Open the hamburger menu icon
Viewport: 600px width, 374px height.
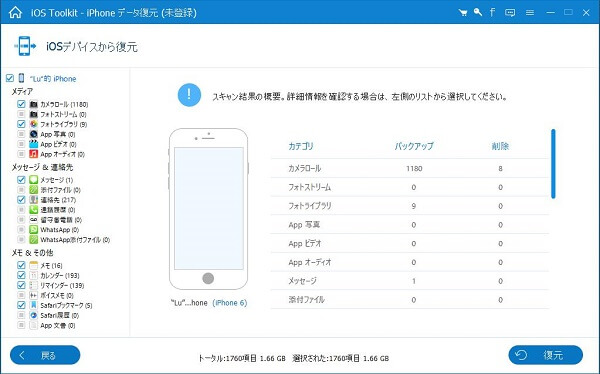530,13
